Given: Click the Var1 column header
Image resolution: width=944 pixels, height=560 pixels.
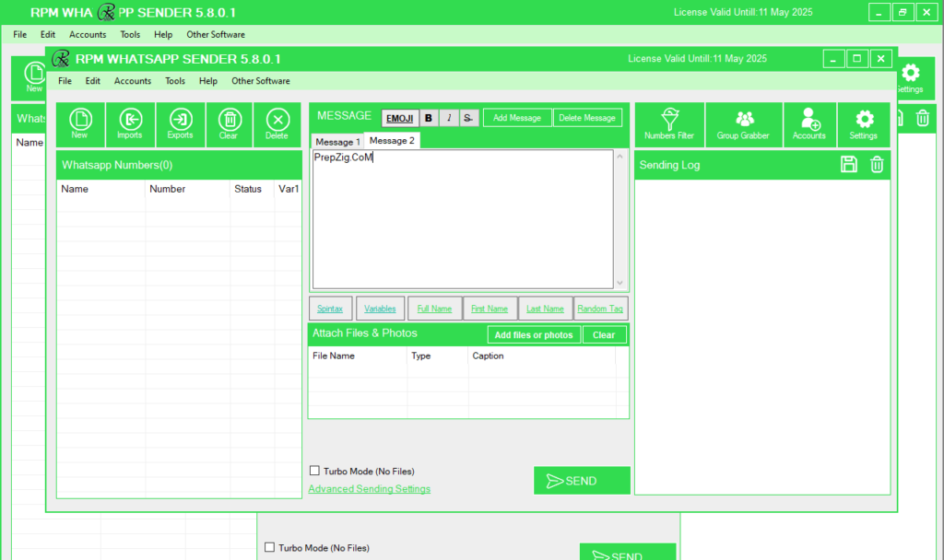Looking at the screenshot, I should (289, 189).
